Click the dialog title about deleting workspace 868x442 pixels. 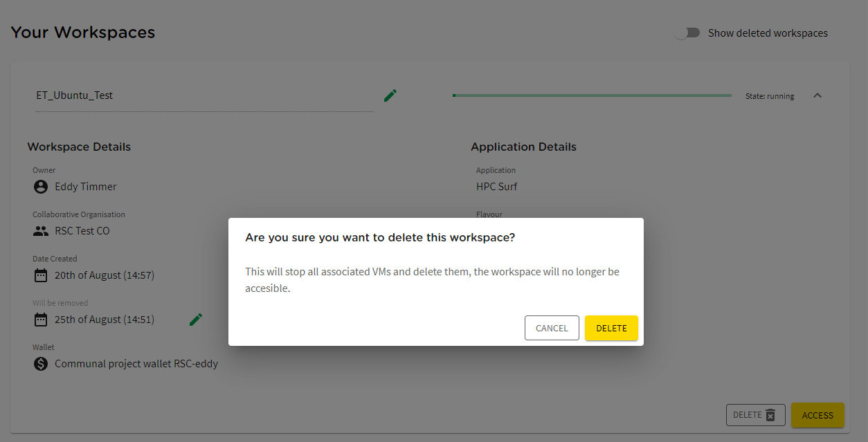pos(380,238)
